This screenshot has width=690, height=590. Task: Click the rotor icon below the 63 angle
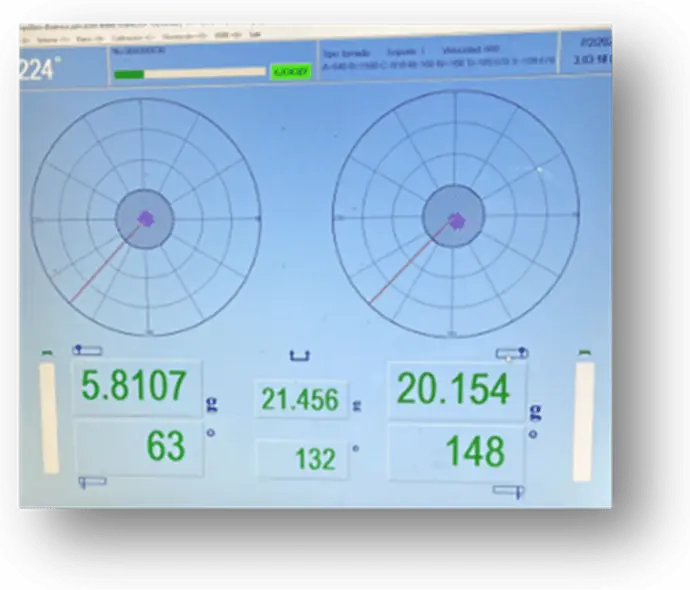tap(92, 482)
